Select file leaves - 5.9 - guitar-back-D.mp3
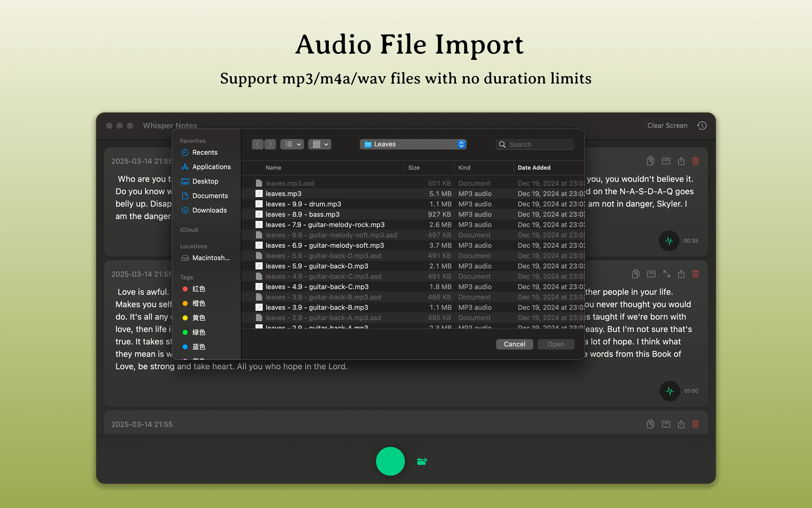 tap(413, 266)
